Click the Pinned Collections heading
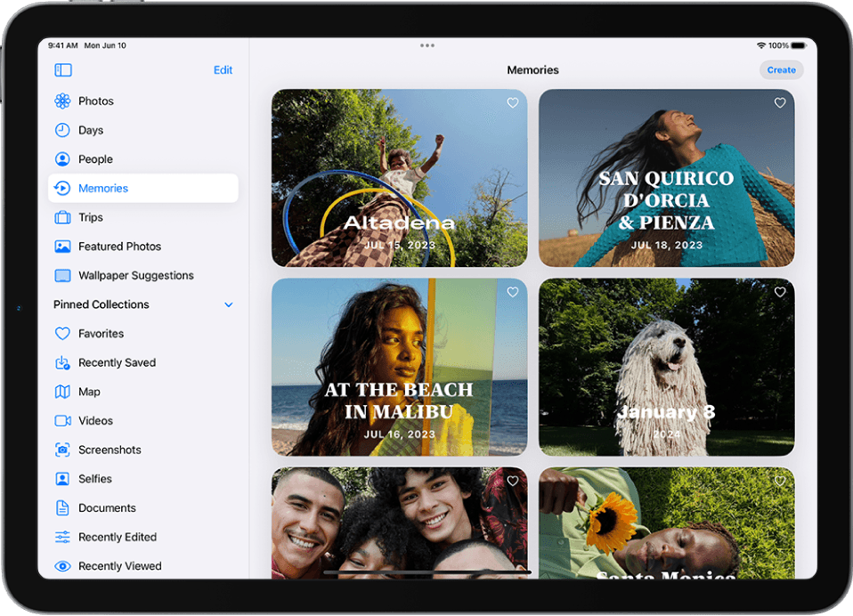 [102, 304]
